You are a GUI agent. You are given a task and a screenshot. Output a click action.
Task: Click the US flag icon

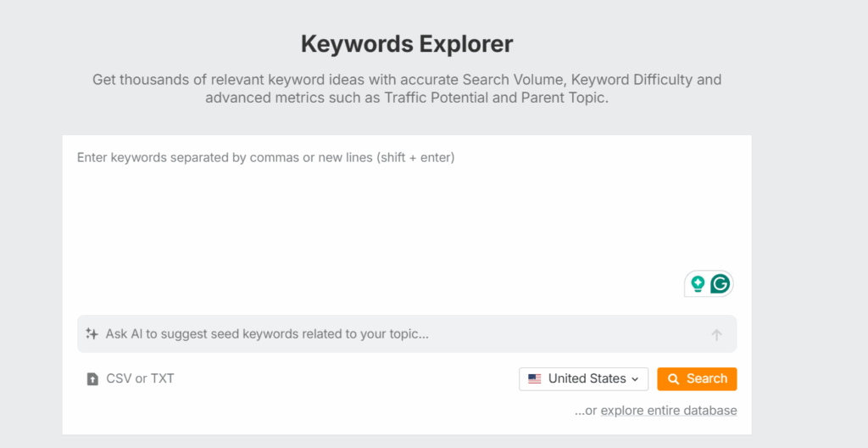535,378
